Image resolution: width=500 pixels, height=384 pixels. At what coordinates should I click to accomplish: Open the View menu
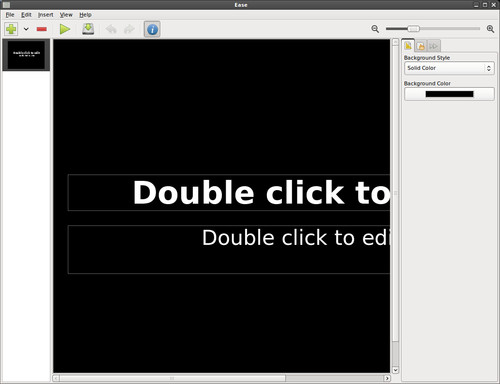click(66, 15)
